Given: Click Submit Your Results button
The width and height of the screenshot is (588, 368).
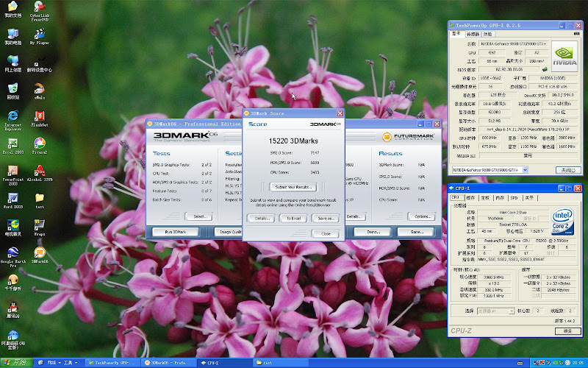Looking at the screenshot, I should [x=294, y=187].
